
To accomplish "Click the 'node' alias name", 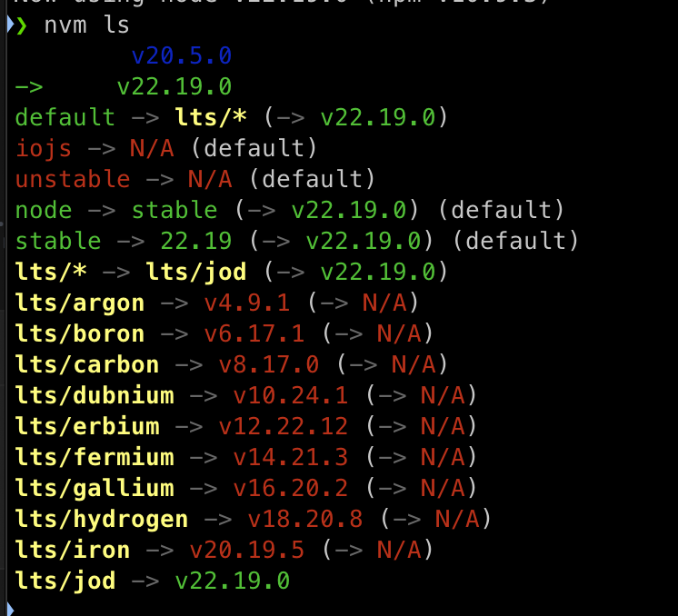I will pyautogui.click(x=44, y=210).
